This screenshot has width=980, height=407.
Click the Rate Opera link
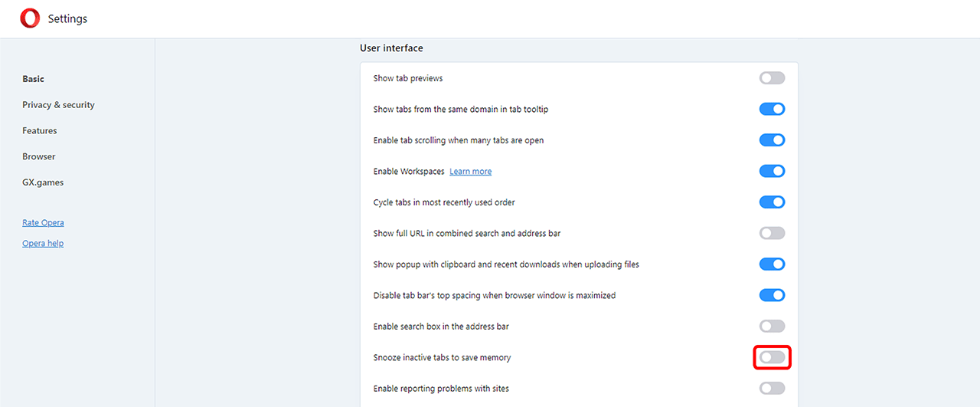[x=43, y=223]
